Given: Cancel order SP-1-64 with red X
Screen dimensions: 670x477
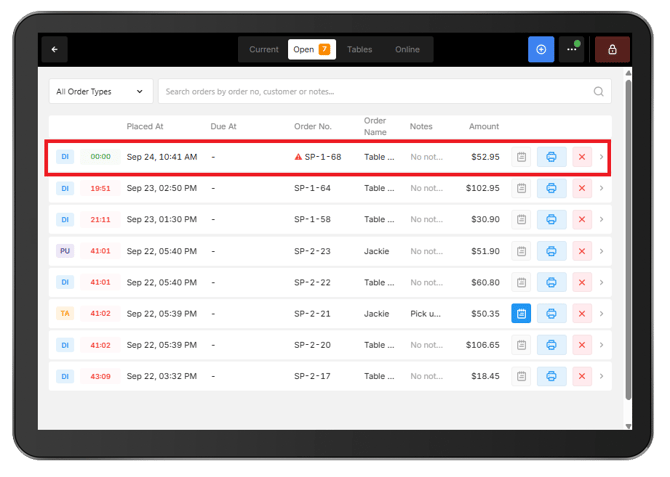Looking at the screenshot, I should click(x=582, y=188).
